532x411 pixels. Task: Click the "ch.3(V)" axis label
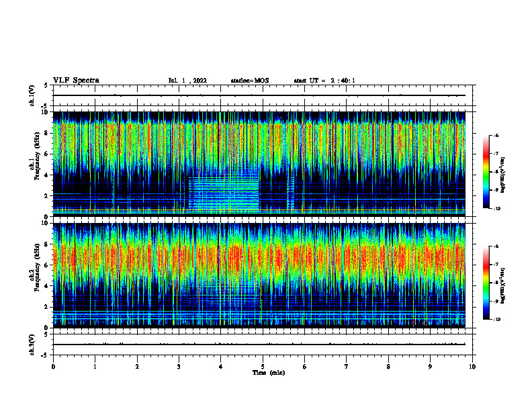[x=32, y=345]
